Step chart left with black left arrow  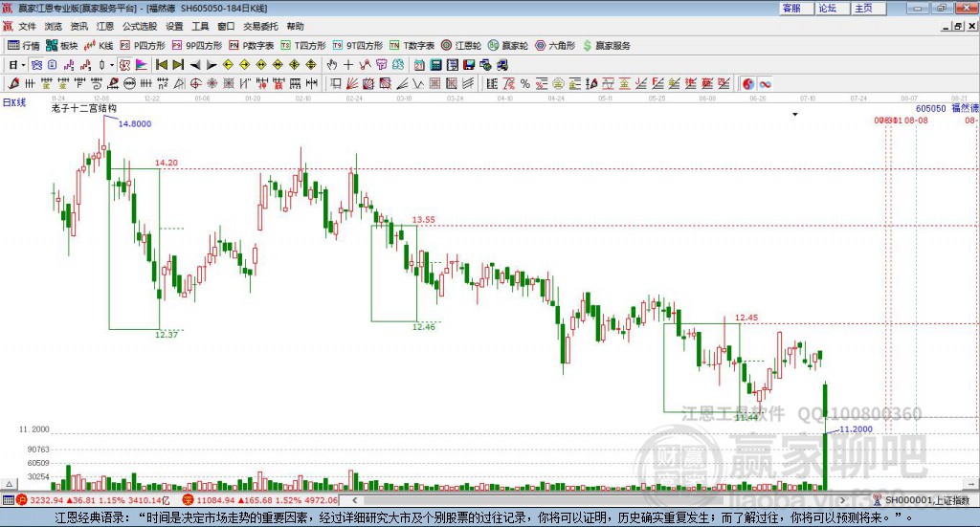tap(195, 65)
